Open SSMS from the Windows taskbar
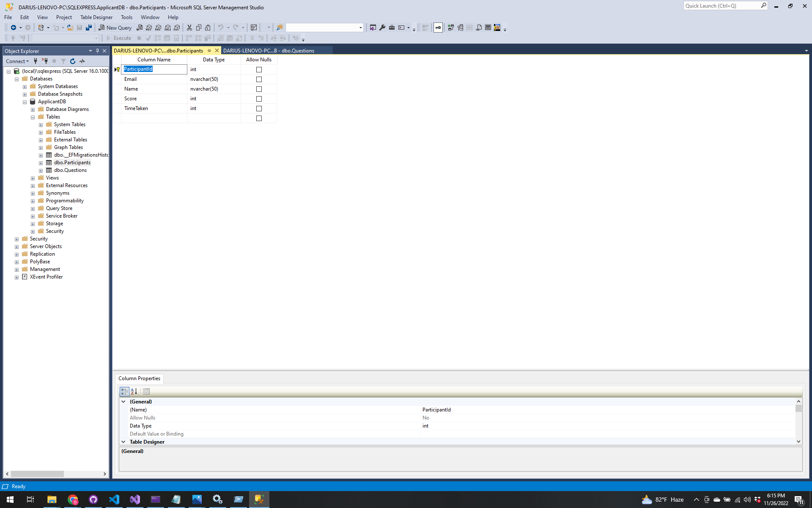This screenshot has width=812, height=508. (259, 500)
